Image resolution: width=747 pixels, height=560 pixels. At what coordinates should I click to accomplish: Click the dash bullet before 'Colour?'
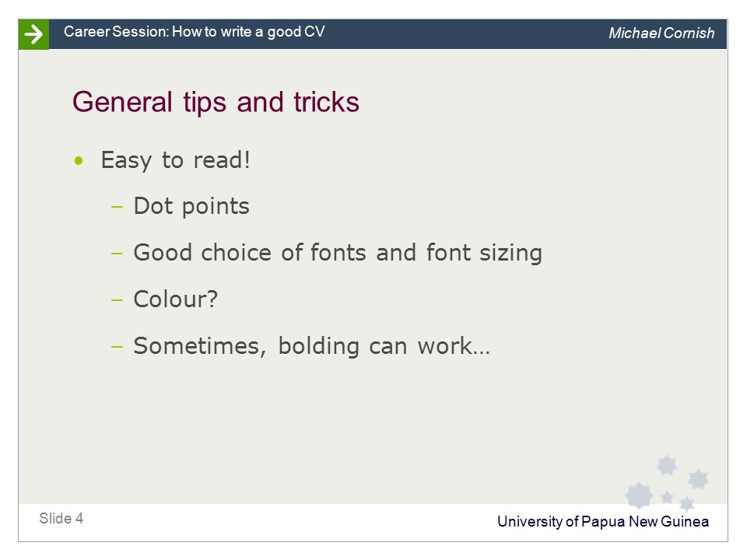coord(117,300)
